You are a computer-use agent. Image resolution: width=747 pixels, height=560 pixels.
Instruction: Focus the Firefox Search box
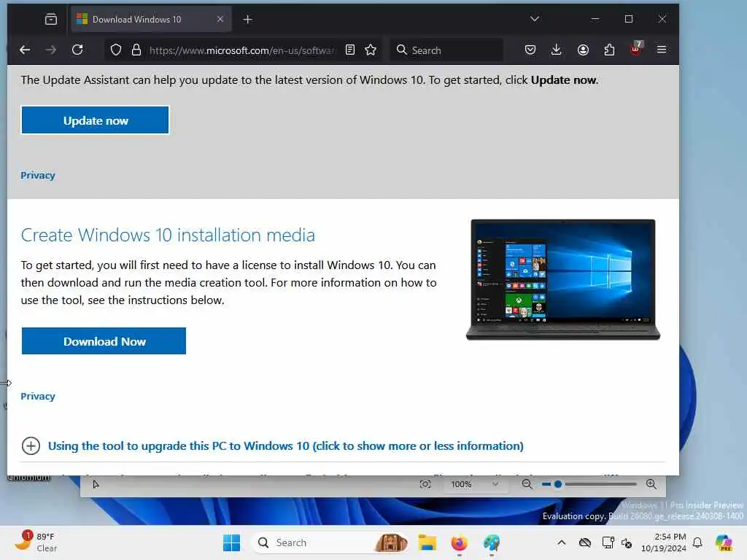[446, 50]
